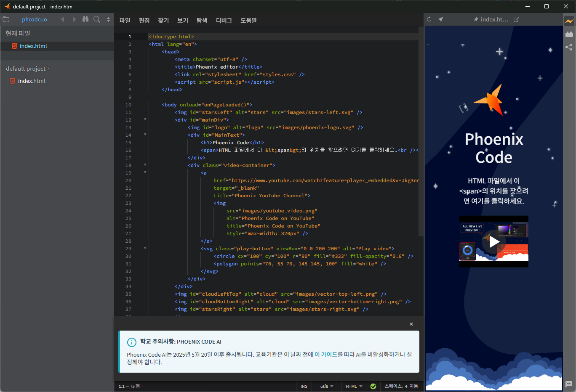The image size is (576, 392).
Task: Click 스페이스 indentation setting in status bar
Action: (x=393, y=386)
